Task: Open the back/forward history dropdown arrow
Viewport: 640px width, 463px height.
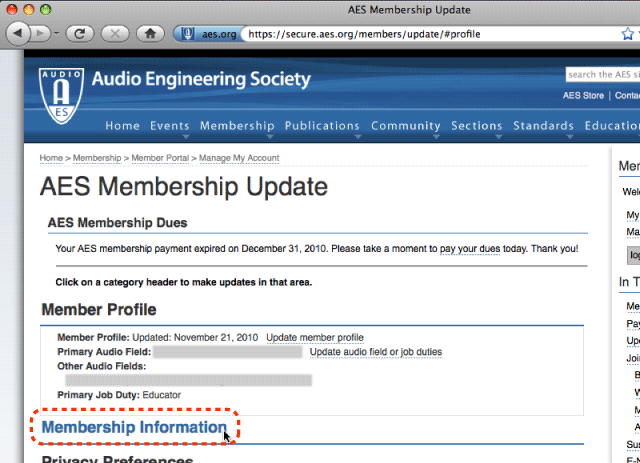Action: tap(56, 33)
